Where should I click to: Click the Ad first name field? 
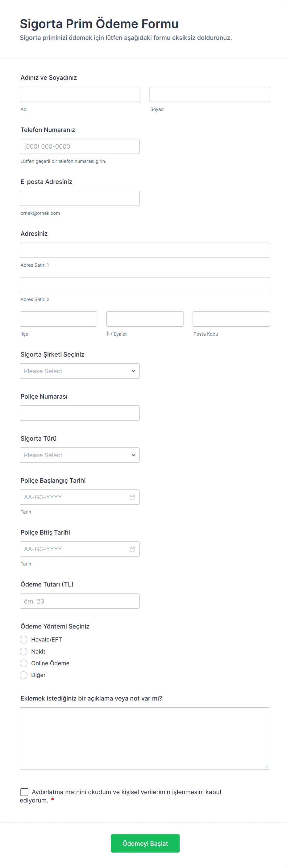point(80,94)
